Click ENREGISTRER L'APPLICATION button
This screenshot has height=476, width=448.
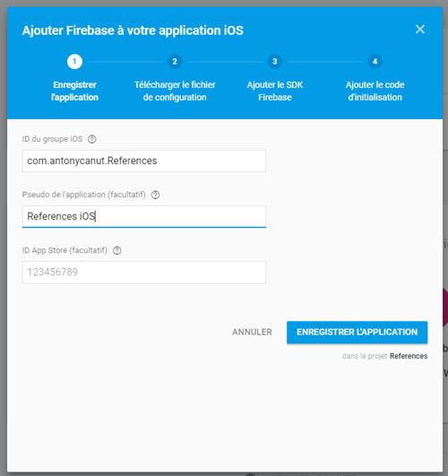point(358,332)
